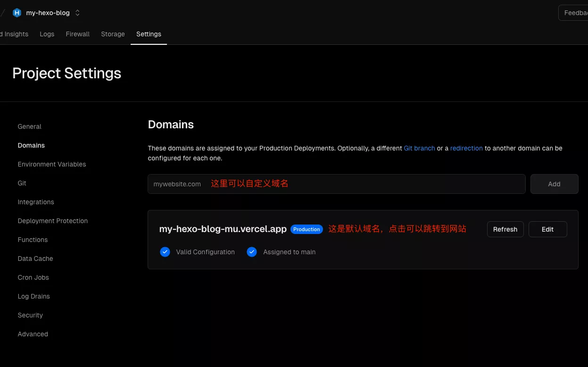Follow the Git branch link
This screenshot has height=367, width=588.
pos(420,148)
